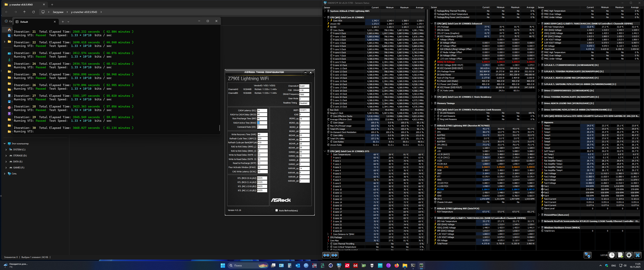Expand the STORAGE (D:) drive tree
This screenshot has height=270, width=644.
point(6,156)
